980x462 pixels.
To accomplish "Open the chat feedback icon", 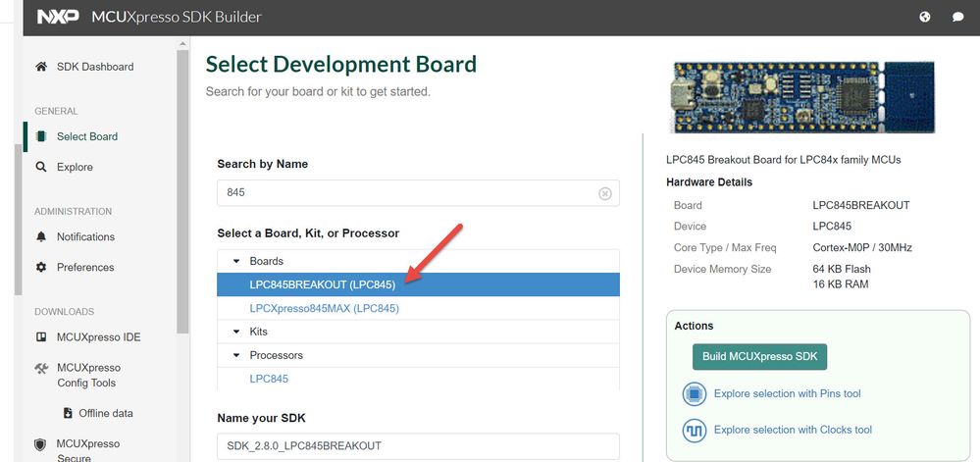I will [957, 17].
